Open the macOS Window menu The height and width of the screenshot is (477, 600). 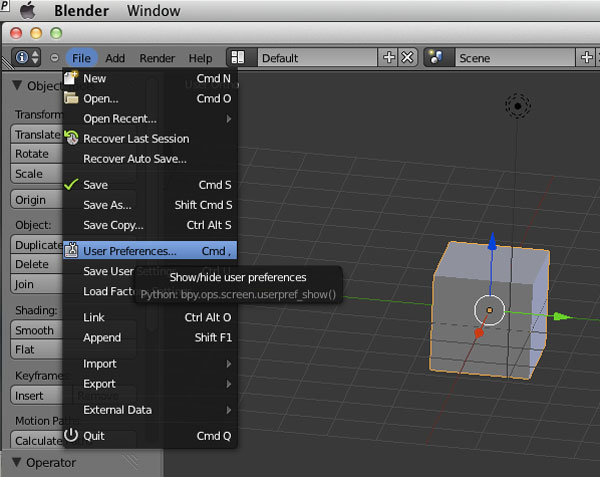tap(153, 11)
